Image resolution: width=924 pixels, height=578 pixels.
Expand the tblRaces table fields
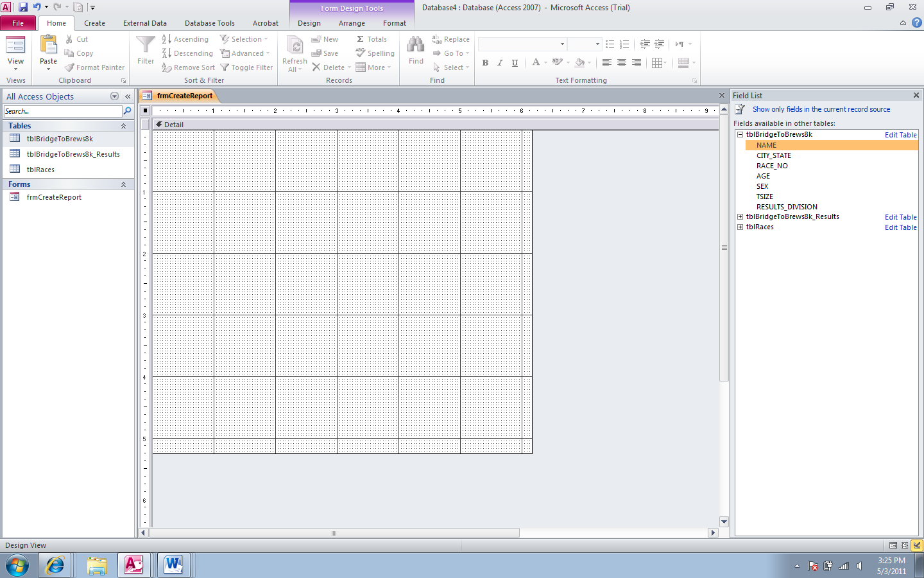[x=739, y=227]
